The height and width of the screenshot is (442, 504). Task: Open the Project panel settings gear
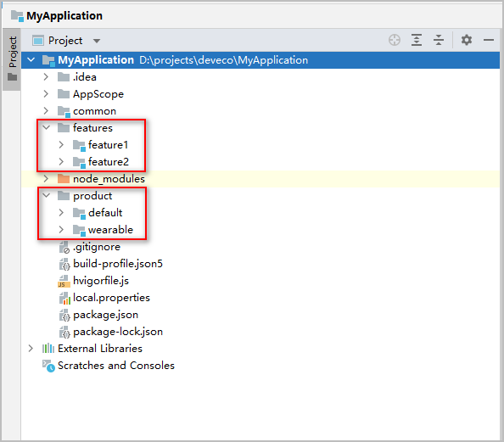pos(467,40)
